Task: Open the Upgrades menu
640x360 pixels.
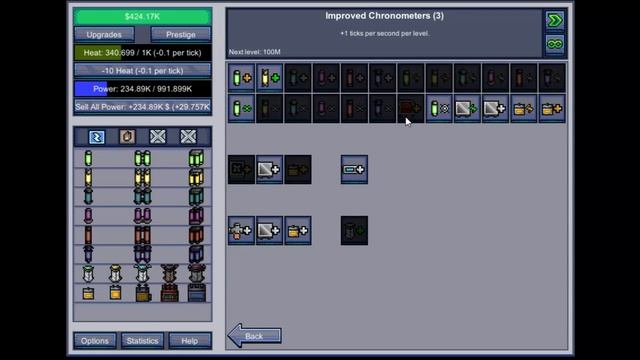Action: 104,35
